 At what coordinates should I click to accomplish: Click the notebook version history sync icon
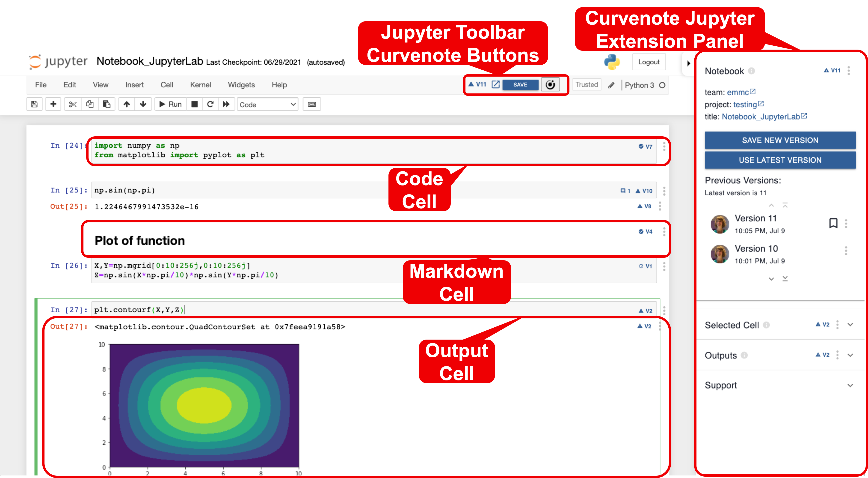click(x=551, y=85)
